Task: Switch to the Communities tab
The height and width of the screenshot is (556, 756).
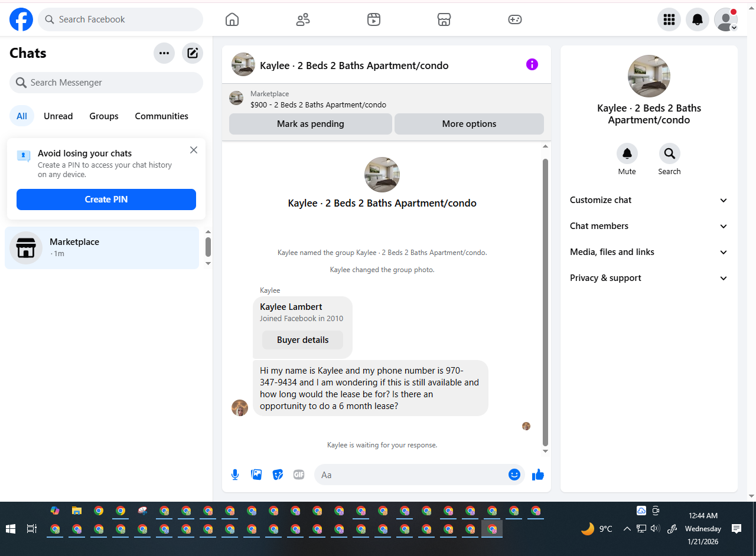Action: [162, 116]
